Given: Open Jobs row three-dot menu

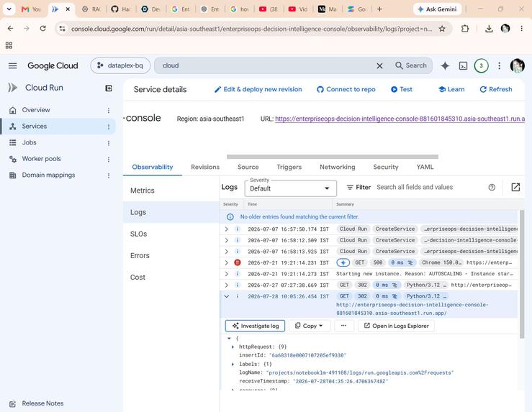Looking at the screenshot, I should coord(109,143).
